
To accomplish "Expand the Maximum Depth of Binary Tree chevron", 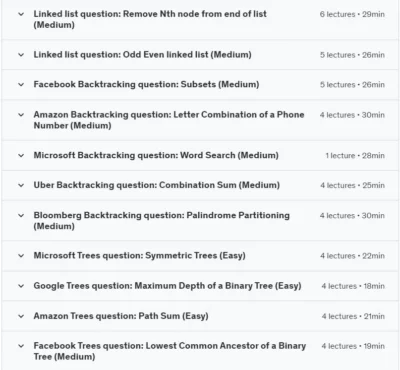I will coord(21,286).
